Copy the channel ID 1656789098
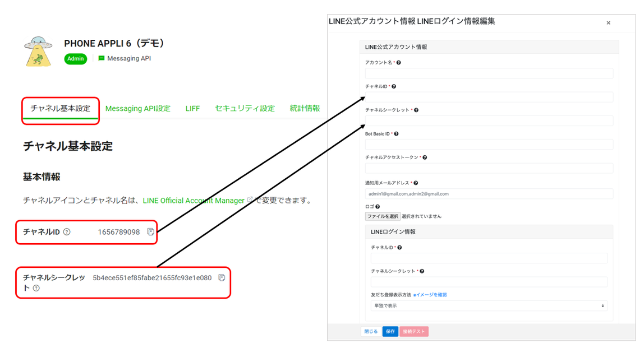Viewport: 644px width, 348px height. pyautogui.click(x=151, y=232)
